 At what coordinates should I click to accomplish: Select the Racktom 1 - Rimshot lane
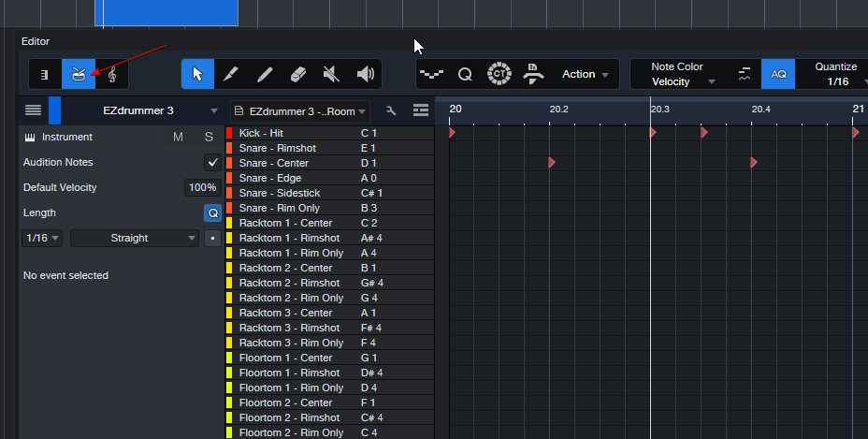click(330, 238)
